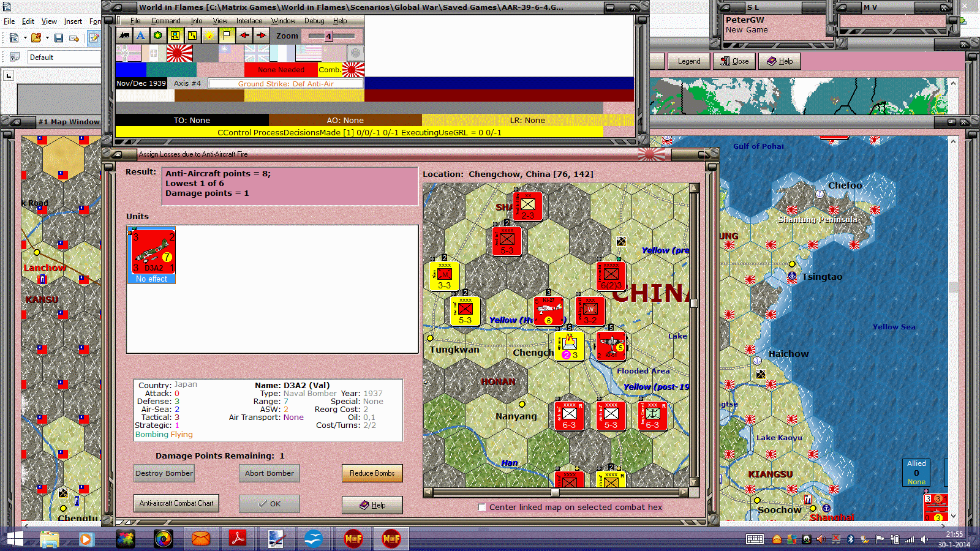Screen dimensions: 980x551
Task: Click the red 6-3 infantry counter with green symbol
Action: pyautogui.click(x=652, y=416)
